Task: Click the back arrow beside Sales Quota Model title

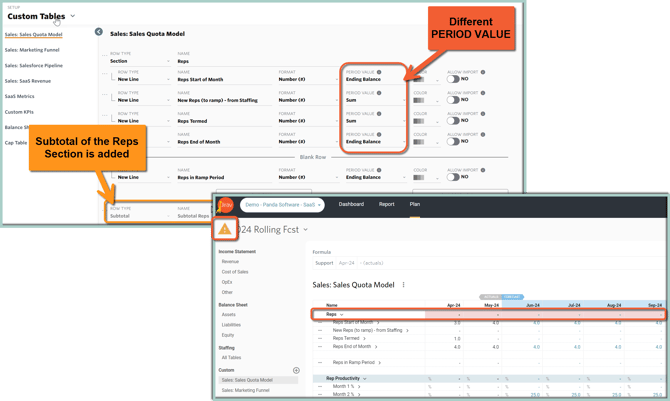Action: [x=99, y=32]
